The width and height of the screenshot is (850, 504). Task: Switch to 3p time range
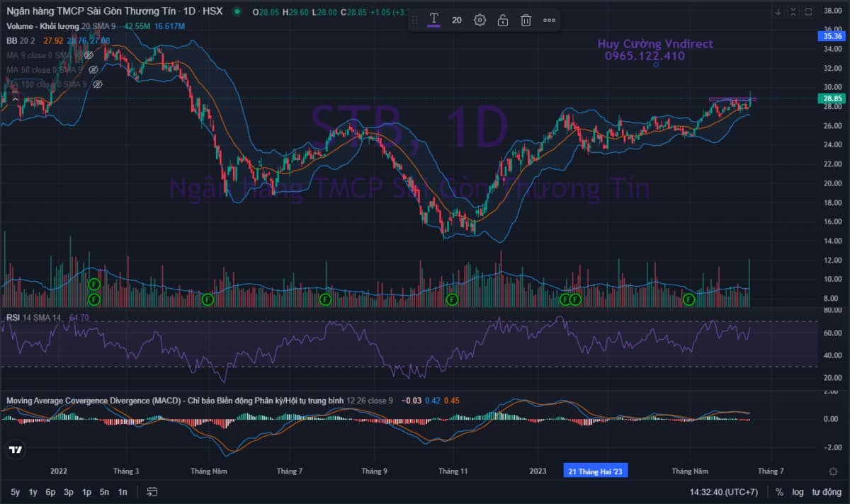pos(68,492)
